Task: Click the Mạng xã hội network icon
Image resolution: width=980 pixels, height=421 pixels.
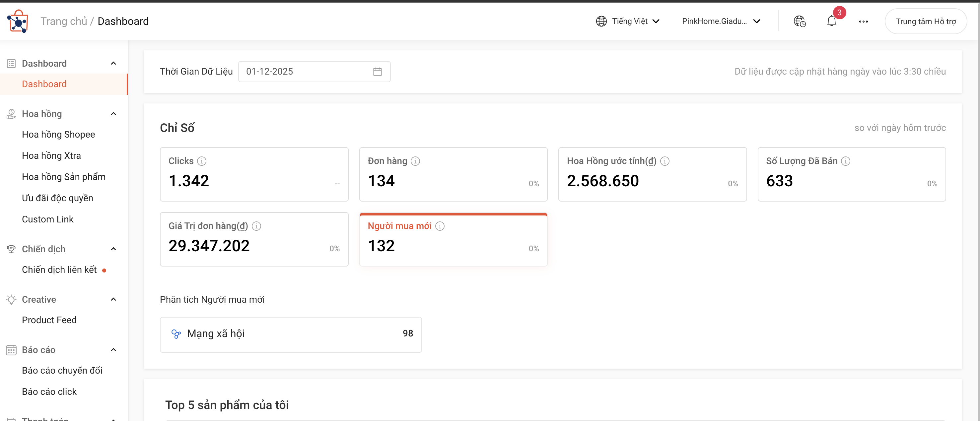Action: [176, 333]
